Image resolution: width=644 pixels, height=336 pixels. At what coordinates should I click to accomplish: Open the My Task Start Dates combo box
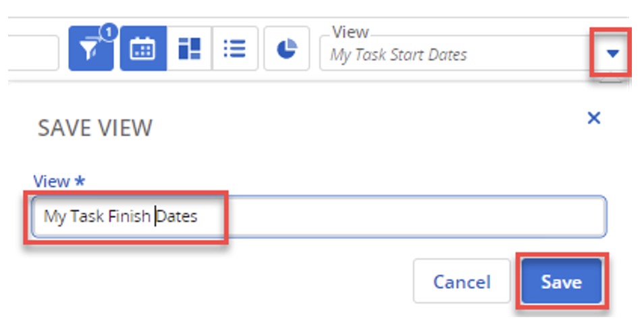pos(456,54)
